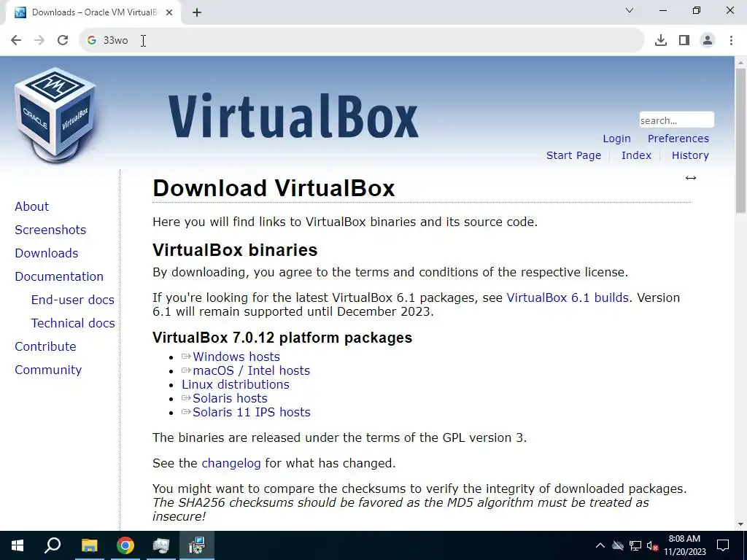Open a new tab with plus button
This screenshot has height=560, width=747.
coord(197,12)
